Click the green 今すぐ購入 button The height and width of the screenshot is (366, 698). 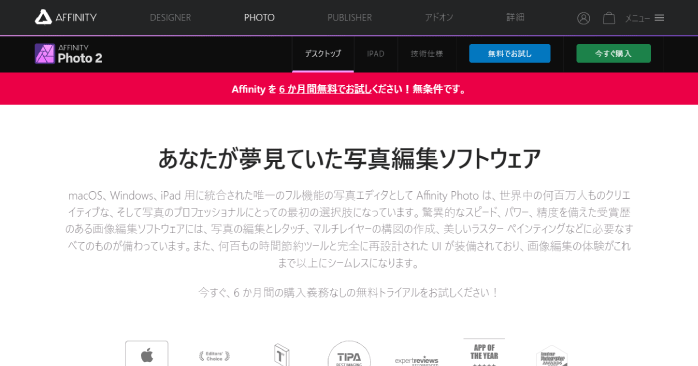(x=613, y=53)
